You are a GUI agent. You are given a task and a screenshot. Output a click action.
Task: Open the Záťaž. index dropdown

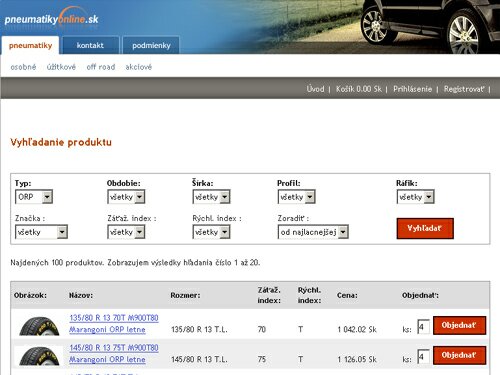(126, 232)
